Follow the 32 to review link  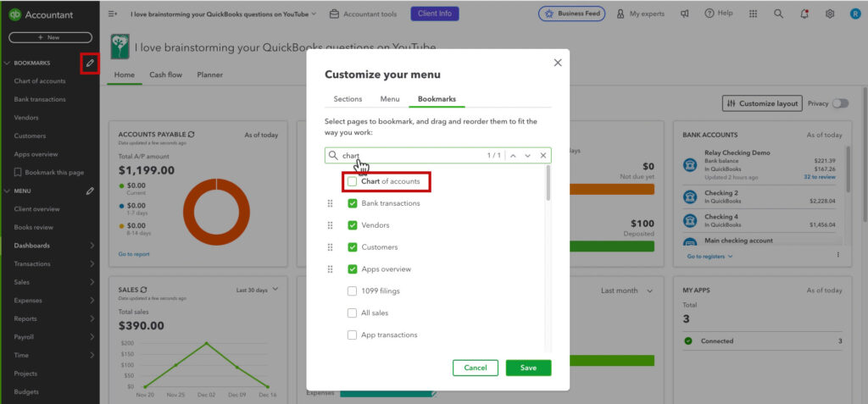[820, 177]
